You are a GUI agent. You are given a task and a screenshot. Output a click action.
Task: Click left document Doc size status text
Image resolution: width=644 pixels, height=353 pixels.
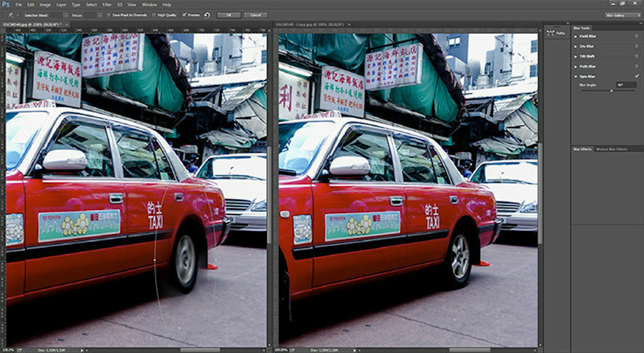pyautogui.click(x=51, y=350)
